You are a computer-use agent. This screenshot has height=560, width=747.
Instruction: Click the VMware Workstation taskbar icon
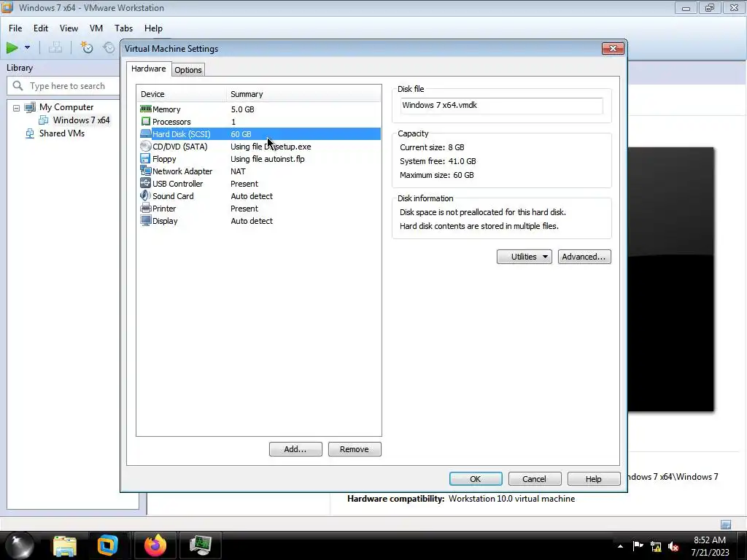pyautogui.click(x=108, y=545)
